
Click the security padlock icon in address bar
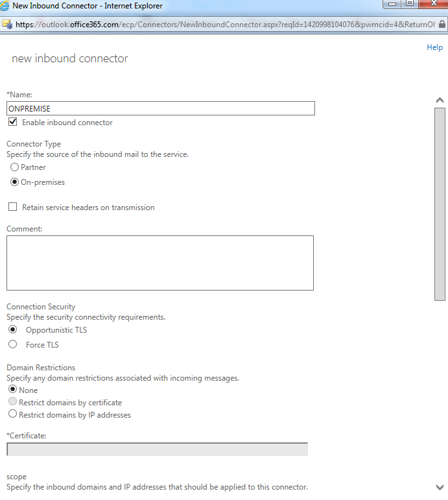(x=442, y=24)
